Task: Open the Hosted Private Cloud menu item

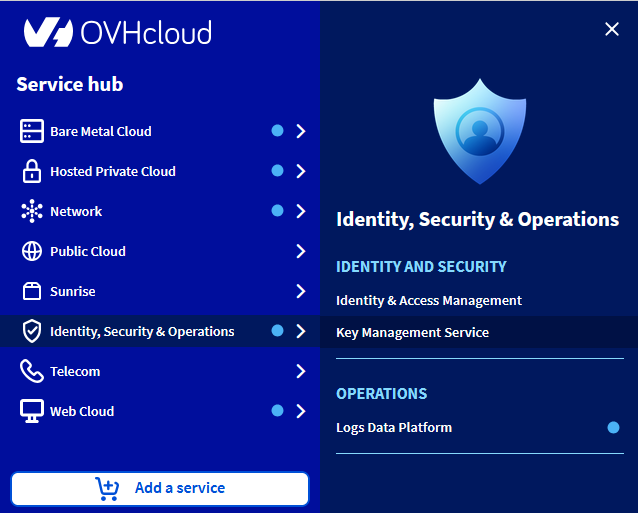Action: [x=113, y=171]
